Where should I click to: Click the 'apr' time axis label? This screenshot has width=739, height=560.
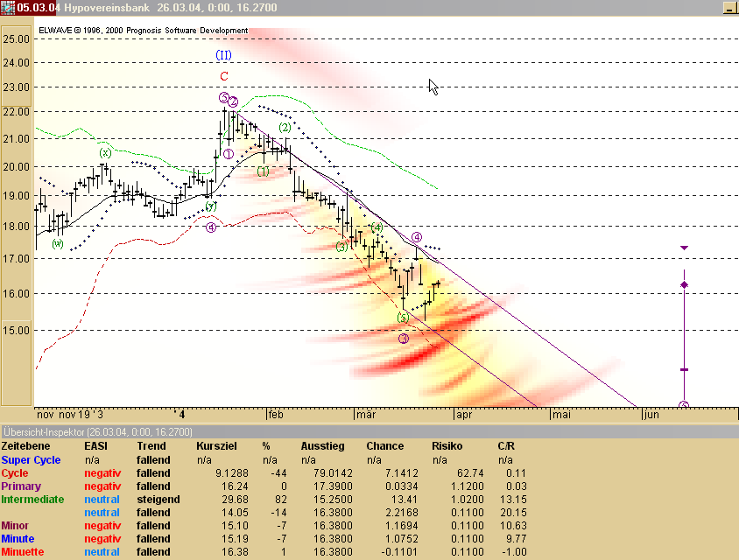[x=464, y=415]
